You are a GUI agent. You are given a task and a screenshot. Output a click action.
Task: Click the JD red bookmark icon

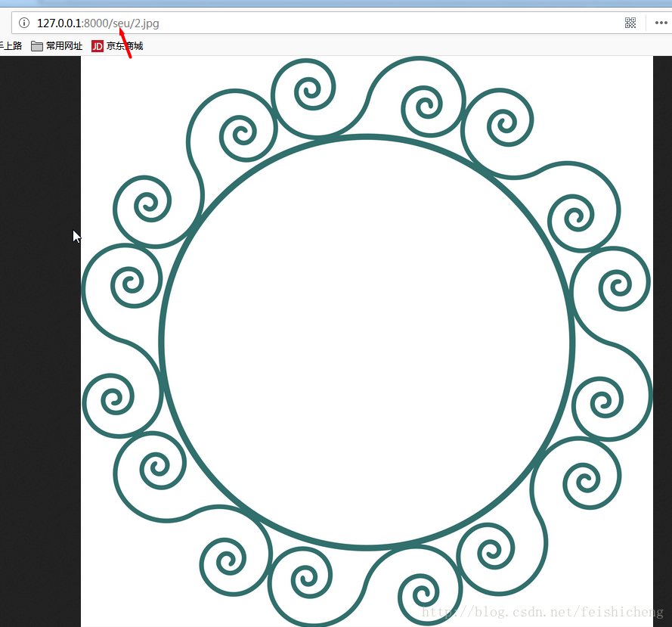[98, 46]
